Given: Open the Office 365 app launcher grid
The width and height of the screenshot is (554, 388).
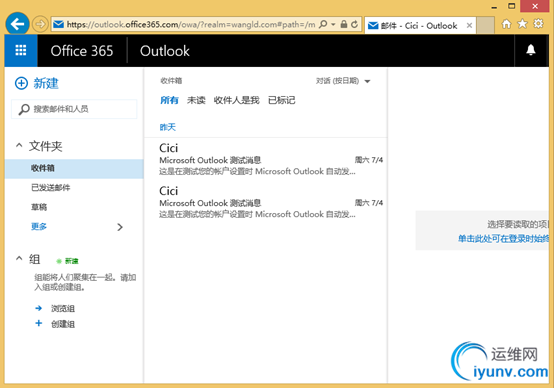Looking at the screenshot, I should (21, 51).
